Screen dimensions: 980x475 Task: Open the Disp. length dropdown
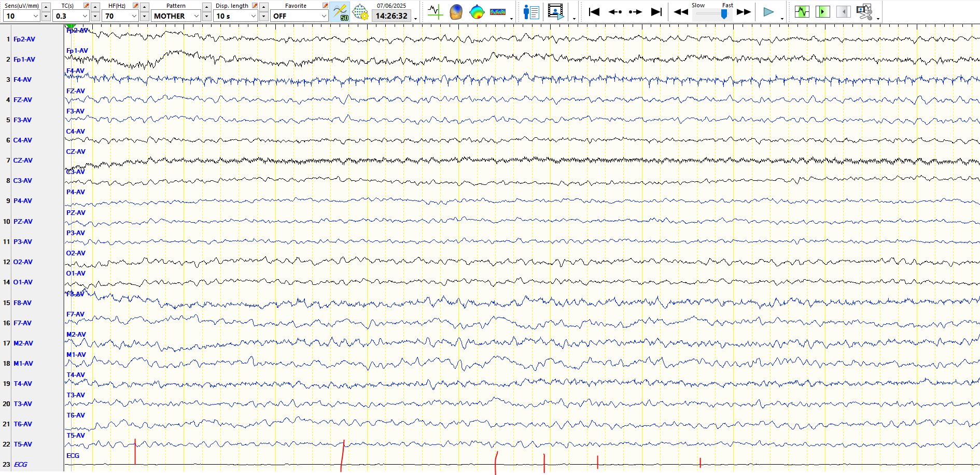coord(236,16)
